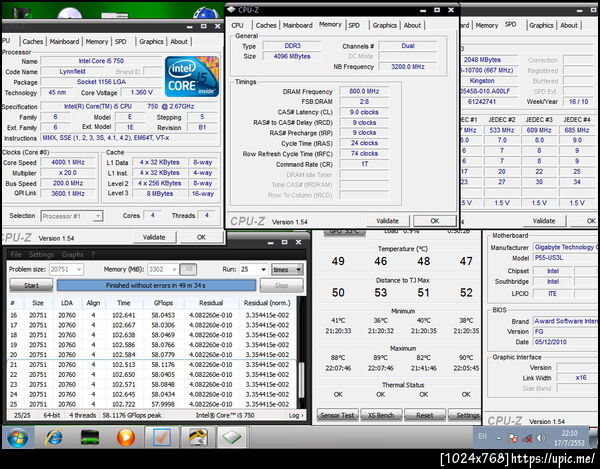This screenshot has height=469, width=600.
Task: Click OK in the Memory window
Action: (x=435, y=221)
